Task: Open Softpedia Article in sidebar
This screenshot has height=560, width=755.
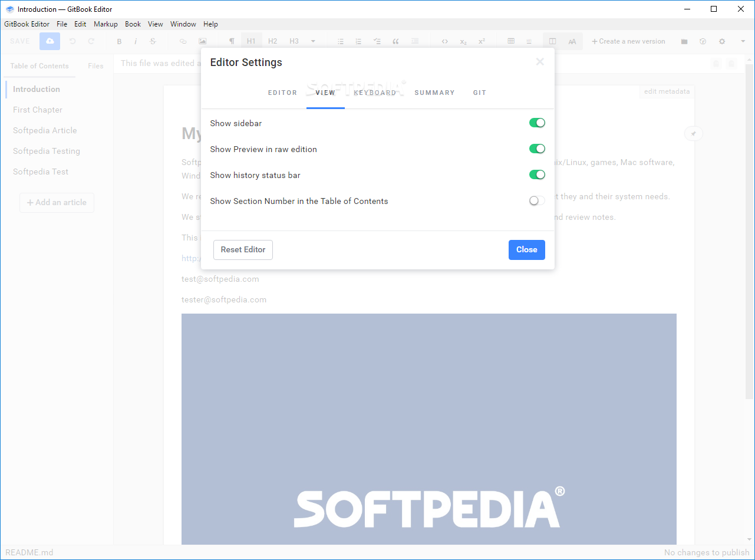Action: 45,130
